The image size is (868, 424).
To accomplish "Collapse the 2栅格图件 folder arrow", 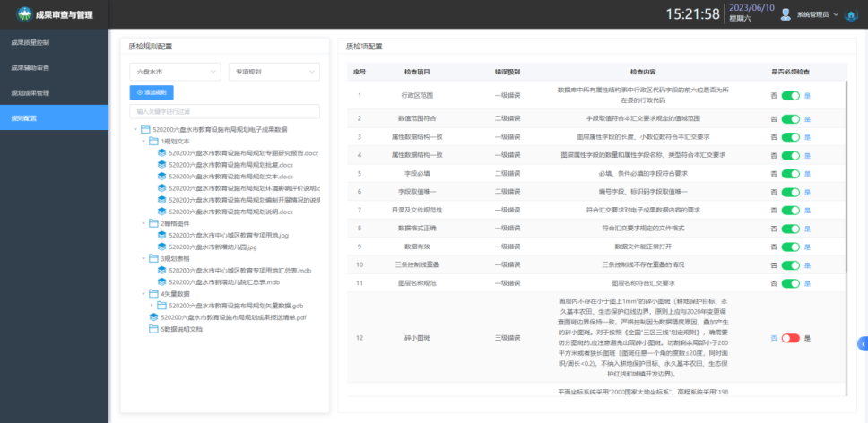I will point(143,223).
